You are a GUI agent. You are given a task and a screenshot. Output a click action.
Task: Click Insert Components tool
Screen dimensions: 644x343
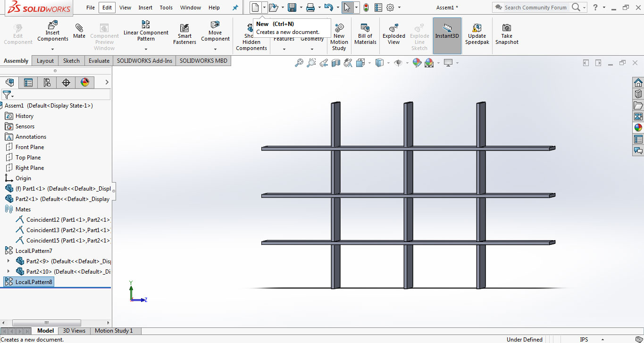point(52,30)
